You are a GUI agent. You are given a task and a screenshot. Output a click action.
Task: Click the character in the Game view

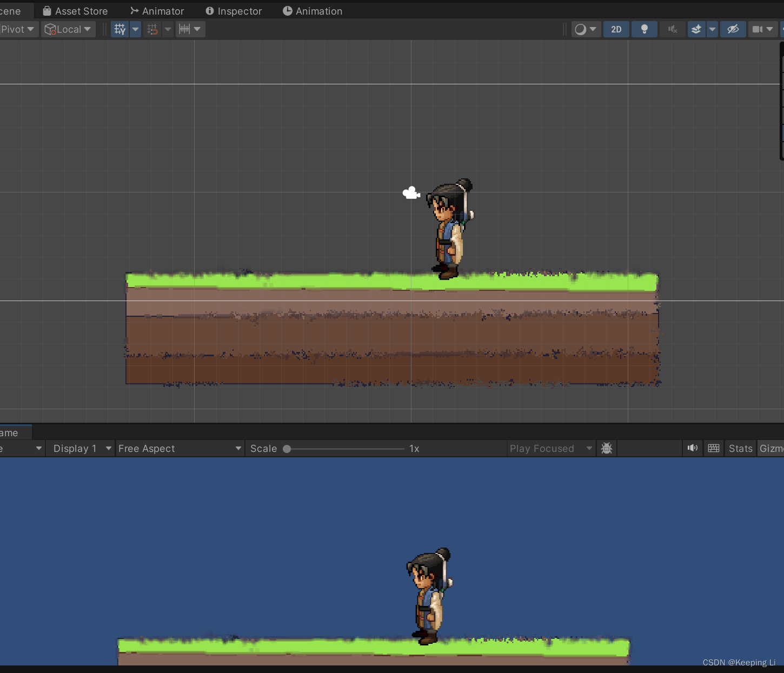pyautogui.click(x=429, y=596)
